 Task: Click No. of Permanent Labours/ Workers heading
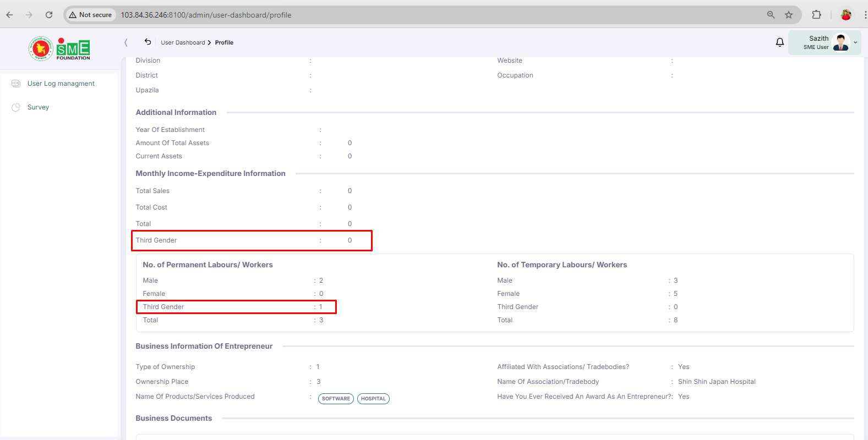208,265
